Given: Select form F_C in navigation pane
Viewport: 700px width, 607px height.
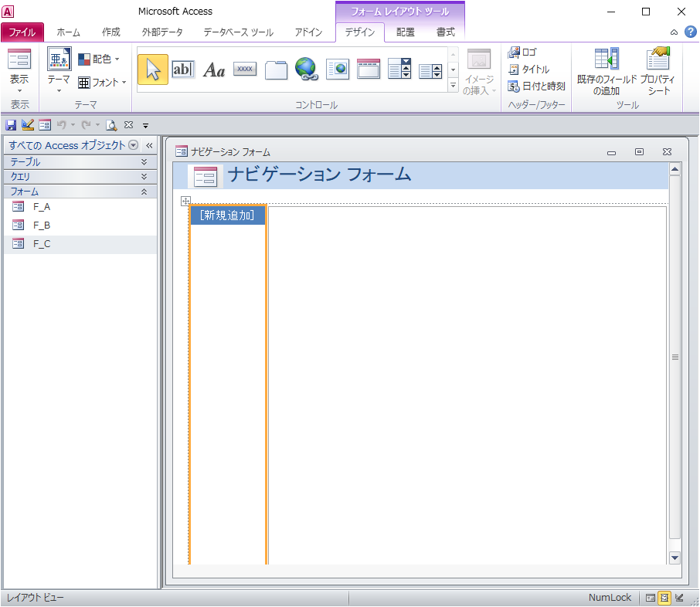Looking at the screenshot, I should coord(80,244).
